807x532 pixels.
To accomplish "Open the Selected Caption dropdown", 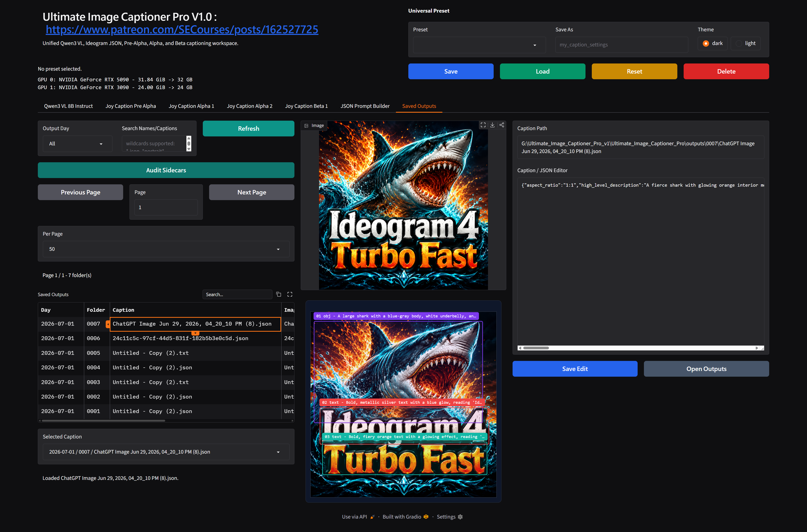I will [166, 452].
